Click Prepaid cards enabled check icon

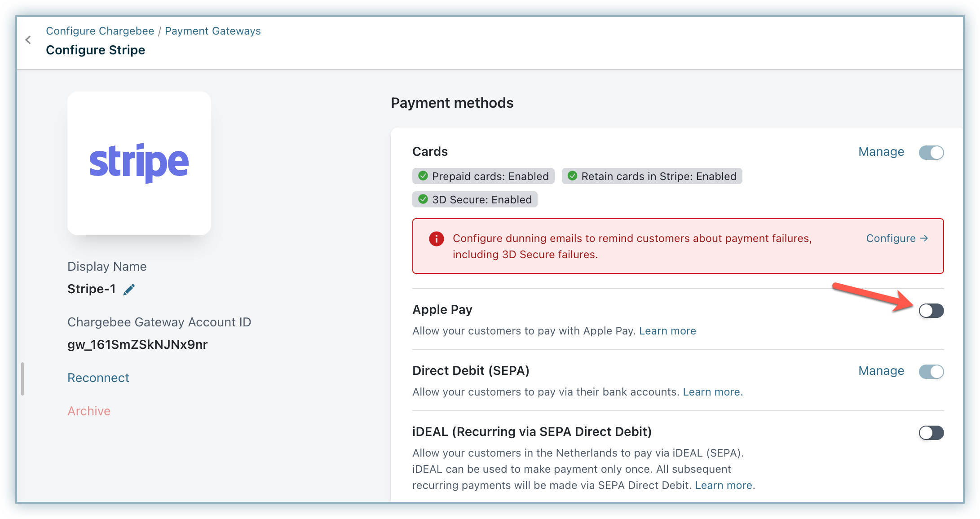point(423,176)
